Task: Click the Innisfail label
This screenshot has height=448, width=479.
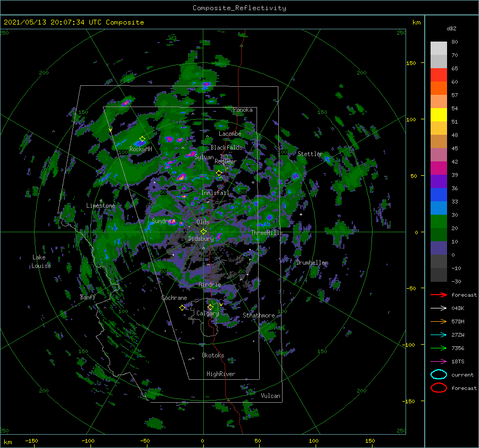Action: tap(215, 193)
